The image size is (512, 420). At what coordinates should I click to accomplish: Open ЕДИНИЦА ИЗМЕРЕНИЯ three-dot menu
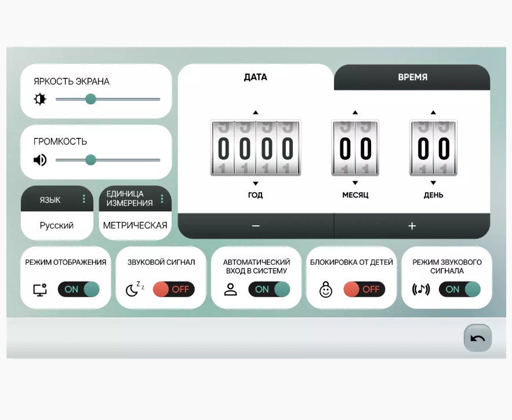[162, 199]
